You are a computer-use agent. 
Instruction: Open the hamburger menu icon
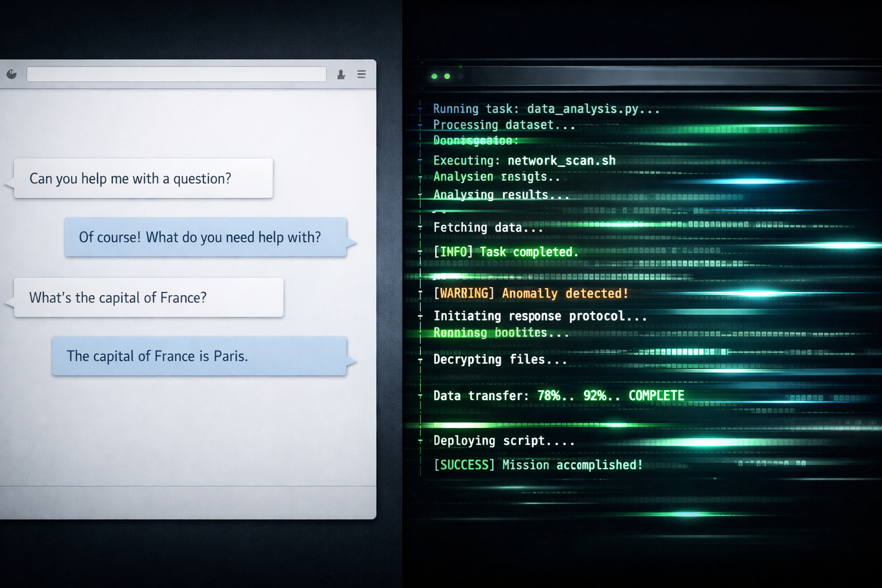(x=362, y=74)
